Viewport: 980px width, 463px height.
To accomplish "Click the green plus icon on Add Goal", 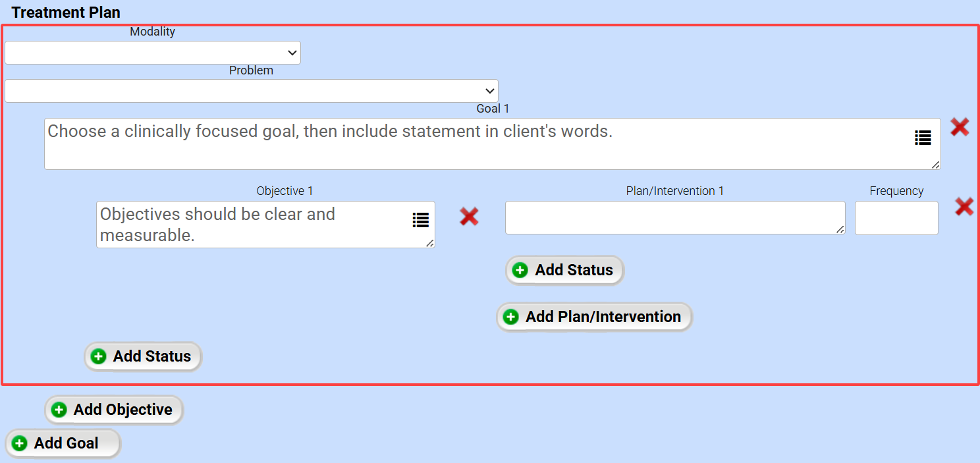I will point(20,443).
